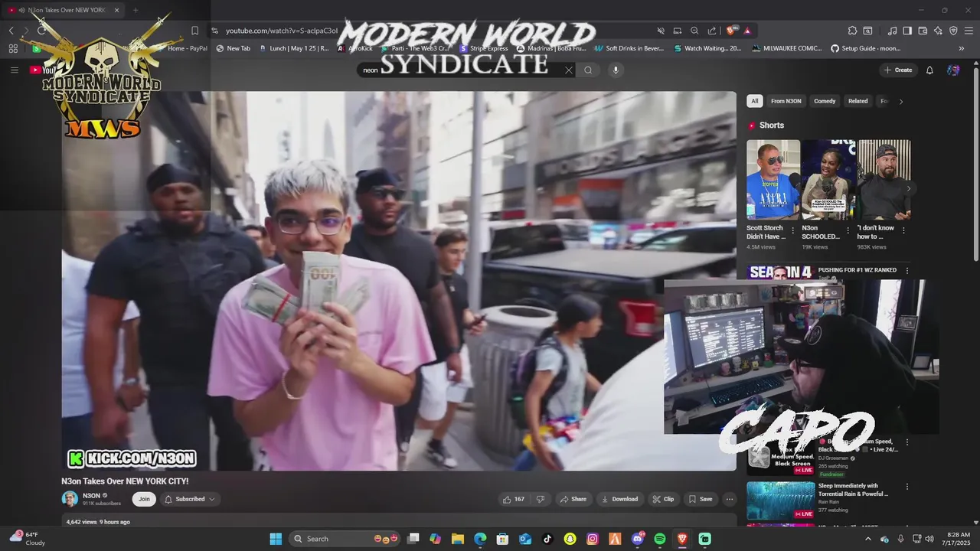Open more actions ellipsis beside Save
The width and height of the screenshot is (980, 551).
point(729,499)
